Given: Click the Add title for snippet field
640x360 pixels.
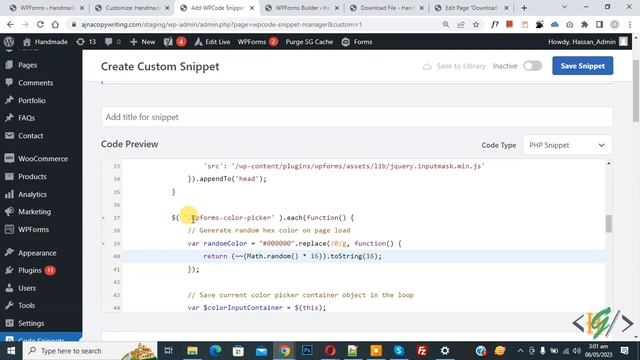Looking at the screenshot, I should pyautogui.click(x=357, y=117).
